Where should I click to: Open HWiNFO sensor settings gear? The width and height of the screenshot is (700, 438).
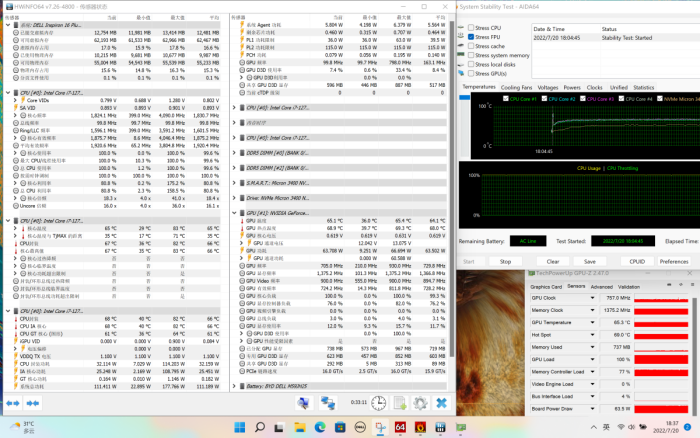[x=420, y=403]
